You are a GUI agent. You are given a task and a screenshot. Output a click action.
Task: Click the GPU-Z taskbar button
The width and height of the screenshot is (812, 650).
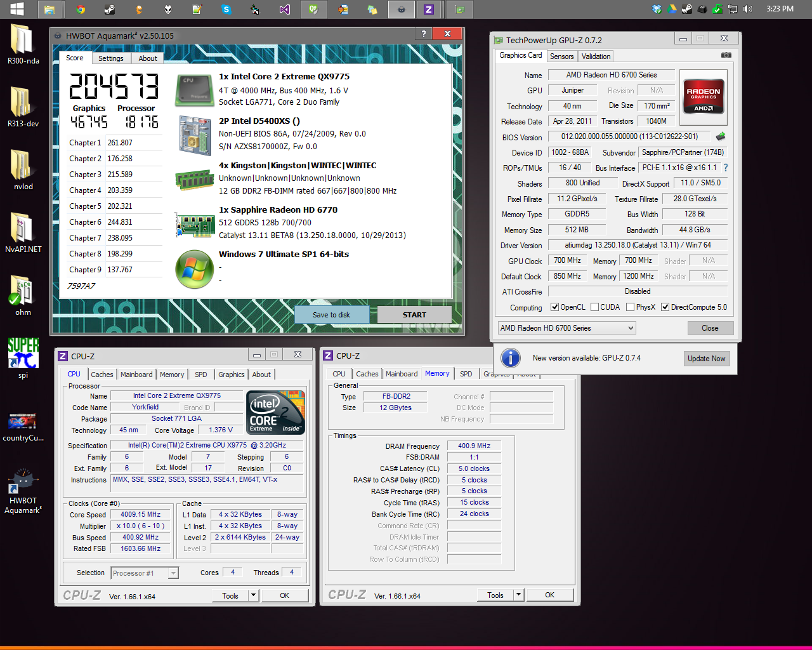tap(460, 9)
